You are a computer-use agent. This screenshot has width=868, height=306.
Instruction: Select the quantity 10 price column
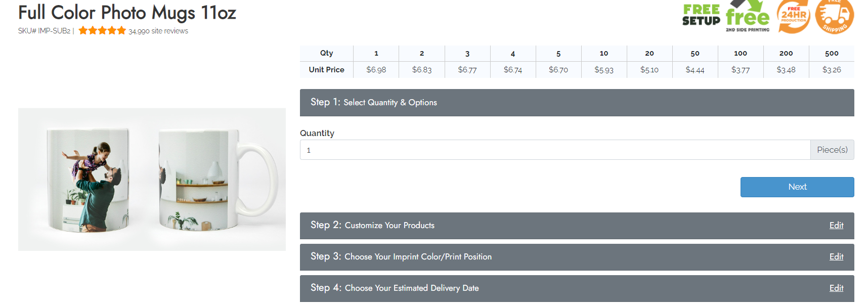(604, 62)
